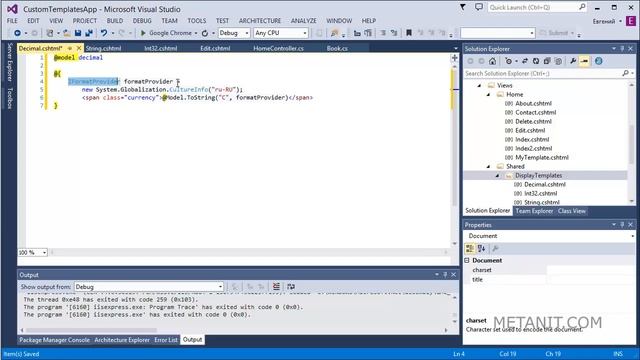This screenshot has height=360, width=640.
Task: Click the Collapse All icon in Solution Explorer
Action: point(547,61)
